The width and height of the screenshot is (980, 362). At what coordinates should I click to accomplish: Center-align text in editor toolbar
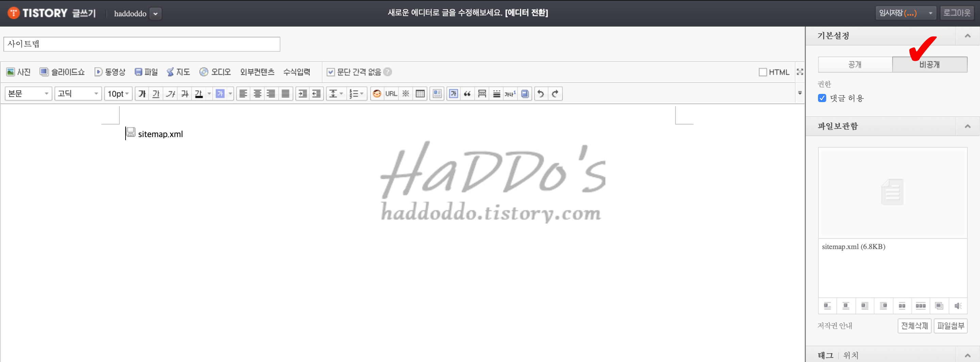click(258, 94)
